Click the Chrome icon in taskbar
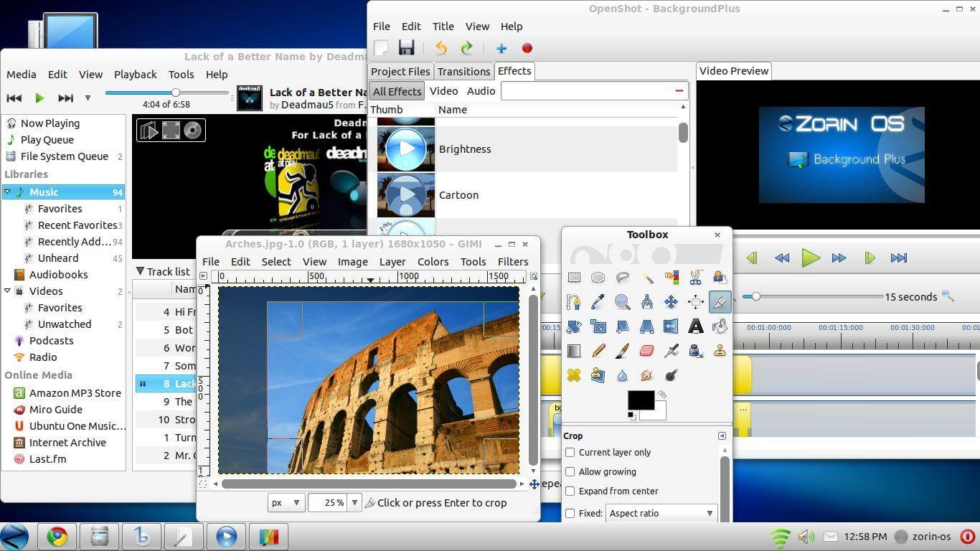The height and width of the screenshot is (551, 980). point(57,537)
